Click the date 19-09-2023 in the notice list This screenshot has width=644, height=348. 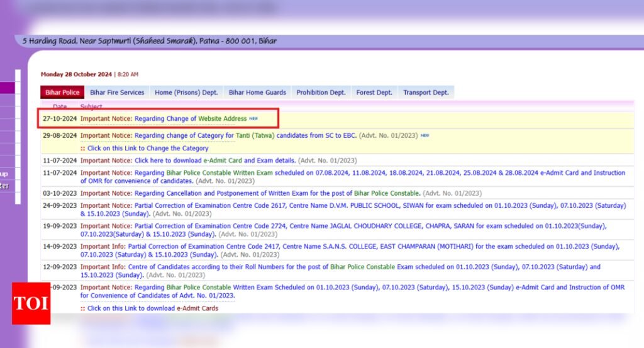click(60, 226)
